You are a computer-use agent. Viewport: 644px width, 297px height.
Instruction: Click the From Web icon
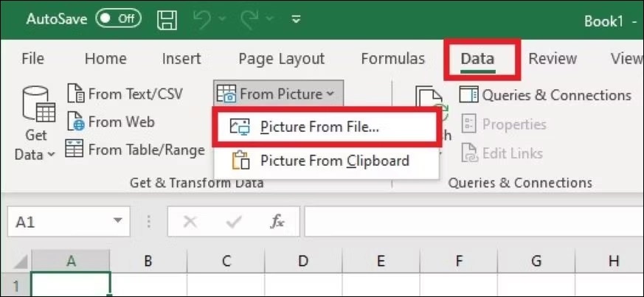click(x=76, y=122)
